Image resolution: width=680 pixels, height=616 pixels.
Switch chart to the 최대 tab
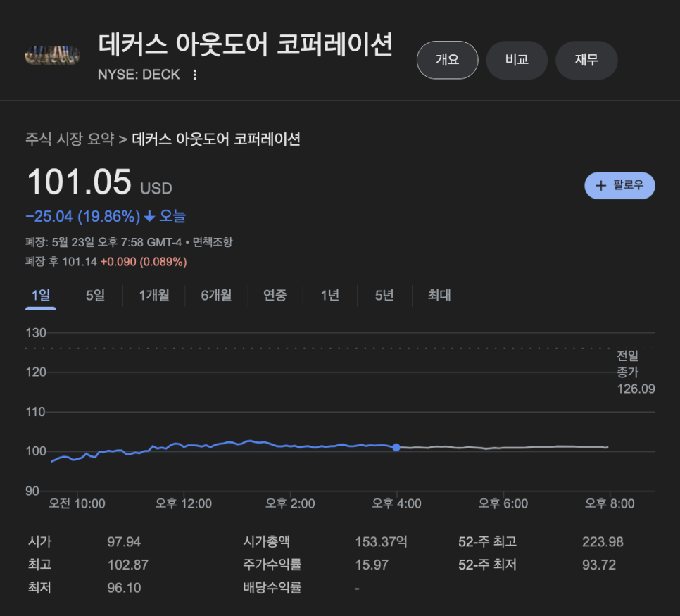coord(439,296)
